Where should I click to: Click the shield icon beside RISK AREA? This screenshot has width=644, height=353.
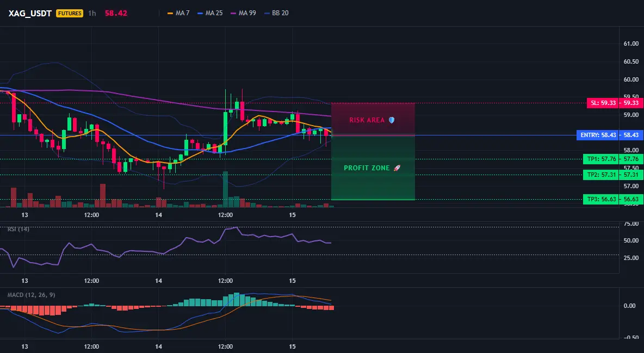392,120
